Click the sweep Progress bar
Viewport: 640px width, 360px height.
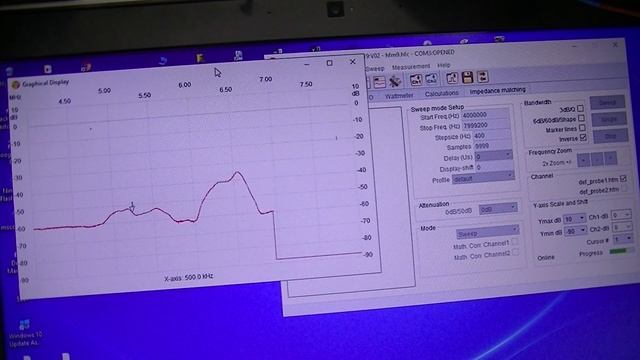point(622,251)
